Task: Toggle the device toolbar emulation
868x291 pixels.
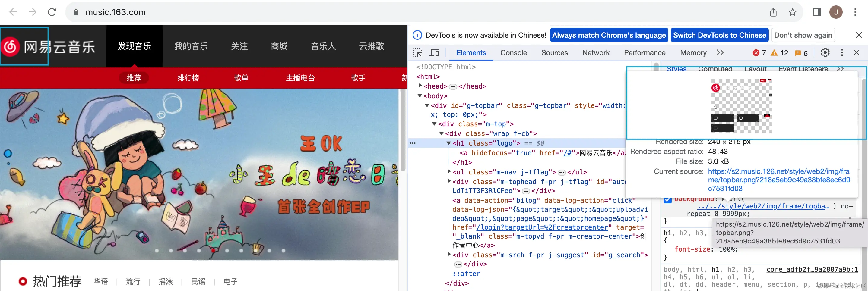Action: click(434, 53)
